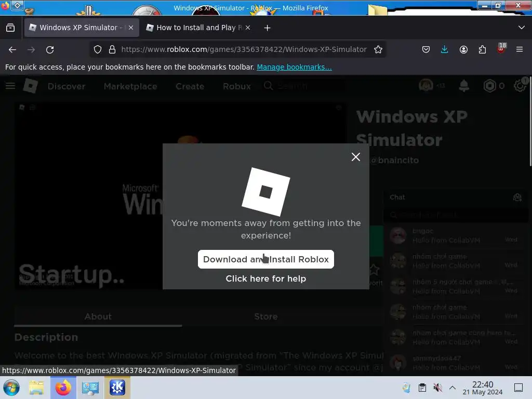Image resolution: width=532 pixels, height=399 pixels.
Task: Open the Robux balance icon
Action: (x=489, y=86)
